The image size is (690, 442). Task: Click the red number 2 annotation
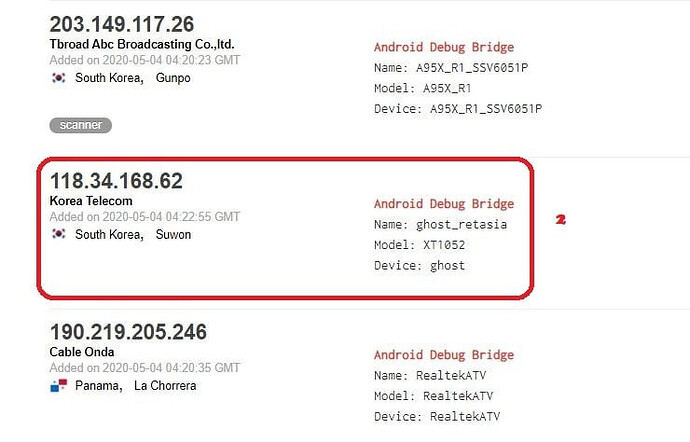[x=561, y=217]
